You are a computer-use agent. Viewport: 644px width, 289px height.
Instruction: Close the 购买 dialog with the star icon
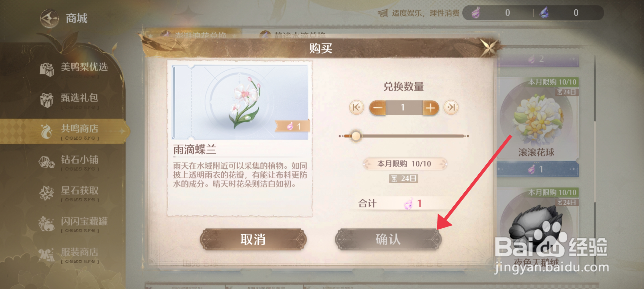(x=489, y=47)
